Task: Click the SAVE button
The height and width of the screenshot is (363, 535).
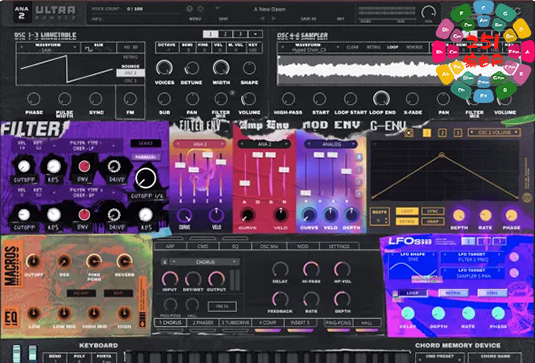Action: [223, 19]
